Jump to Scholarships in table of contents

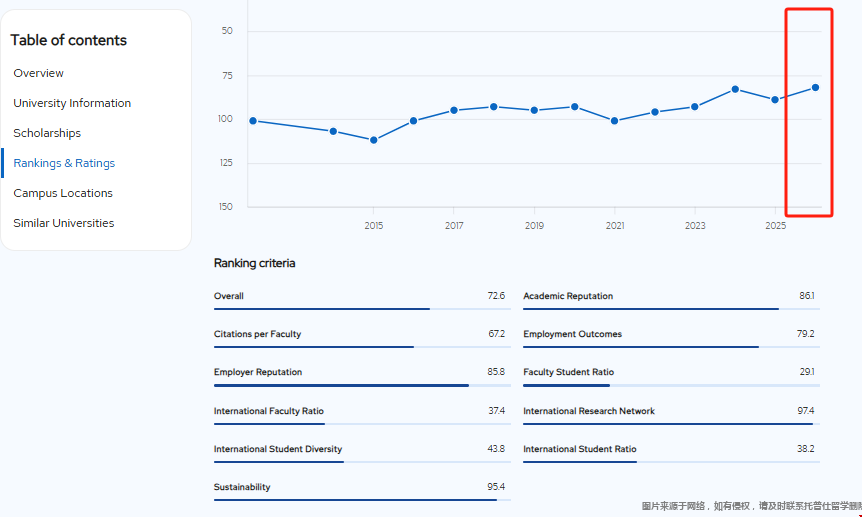tap(47, 133)
